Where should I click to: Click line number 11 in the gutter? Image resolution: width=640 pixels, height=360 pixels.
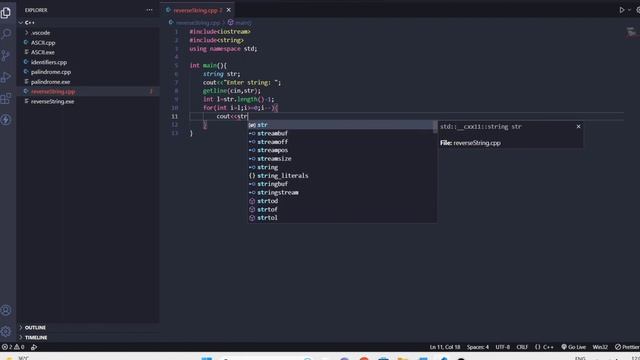[175, 116]
